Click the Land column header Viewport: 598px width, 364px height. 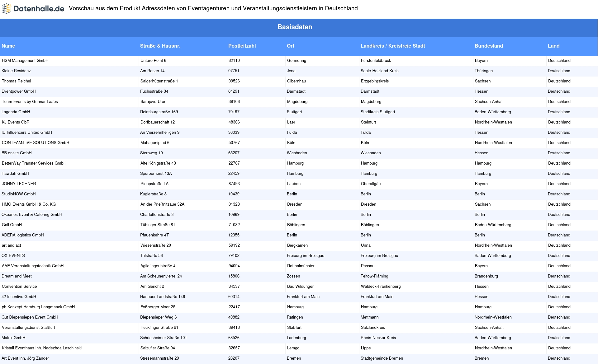point(553,46)
